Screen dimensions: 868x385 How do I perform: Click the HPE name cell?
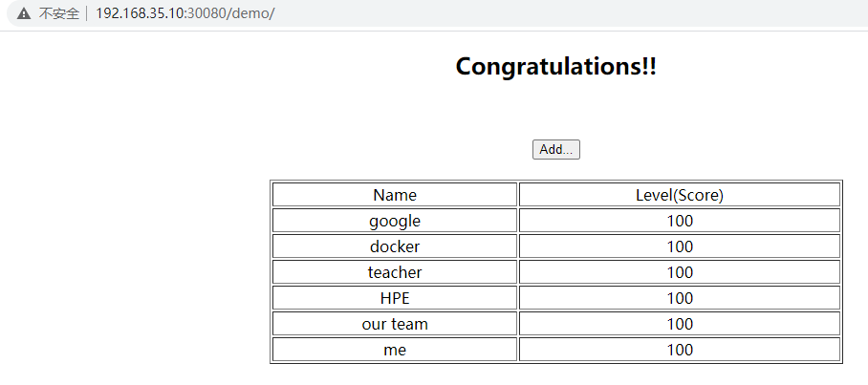coord(395,298)
